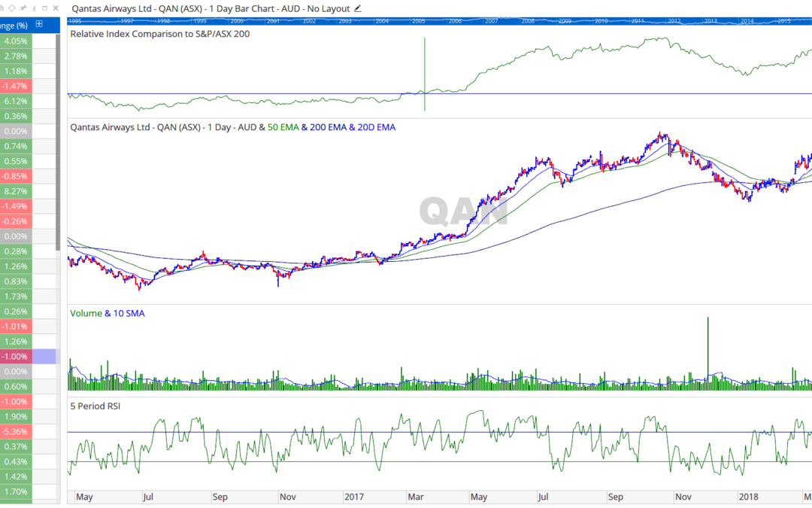Image resolution: width=812 pixels, height=508 pixels.
Task: Click the Mar label on the date axis
Action: (x=416, y=497)
